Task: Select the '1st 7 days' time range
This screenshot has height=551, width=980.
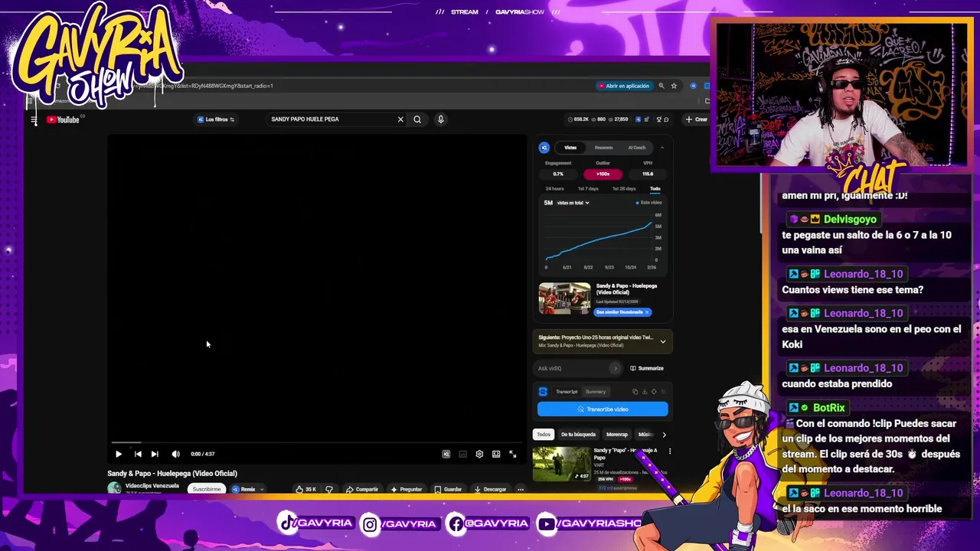Action: pos(588,189)
